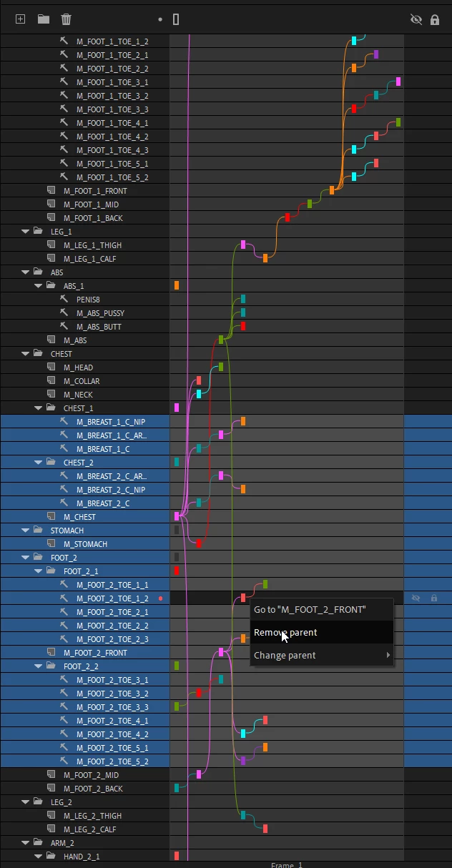
Task: Click the green color swatch on FOOT_2_2 row
Action: click(x=177, y=666)
